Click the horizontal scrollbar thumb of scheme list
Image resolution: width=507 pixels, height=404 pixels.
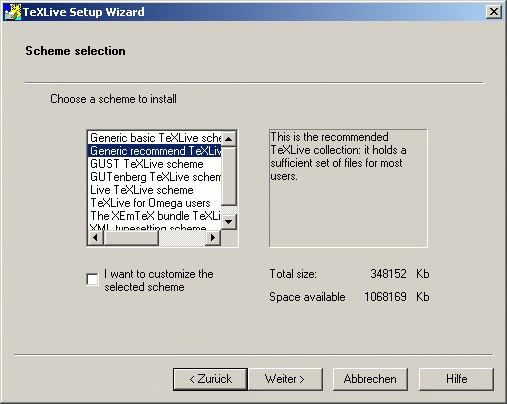131,238
